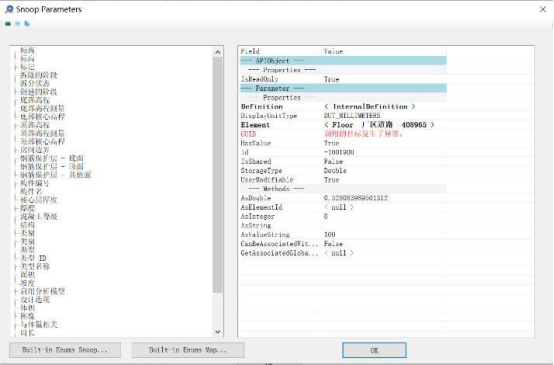Image resolution: width=554 pixels, height=365 pixels.
Task: Click the Double storage type value
Action: [x=335, y=171]
